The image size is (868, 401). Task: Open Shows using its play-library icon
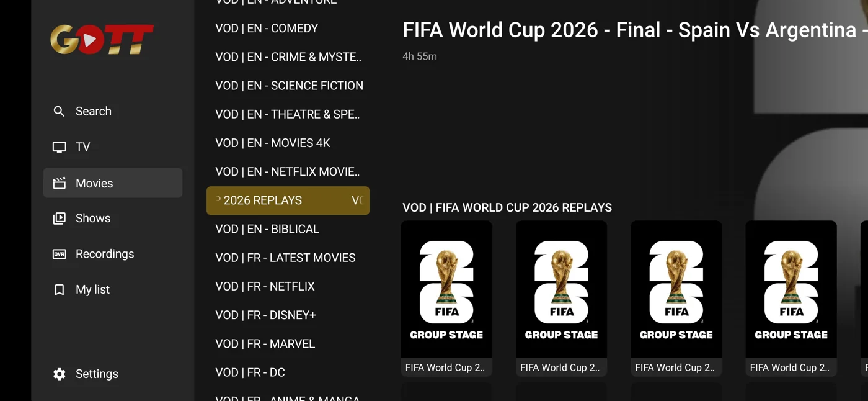pyautogui.click(x=59, y=219)
